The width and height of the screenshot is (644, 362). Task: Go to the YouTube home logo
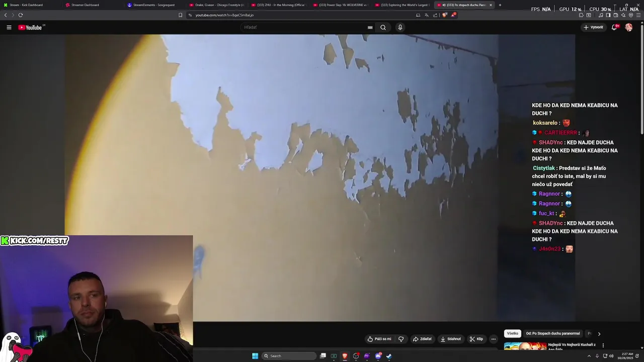(31, 28)
